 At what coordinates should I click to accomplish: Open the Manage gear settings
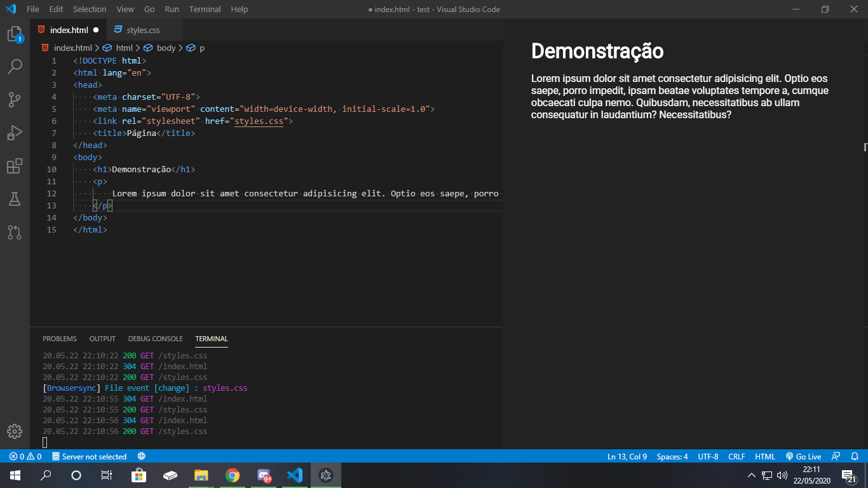(15, 431)
